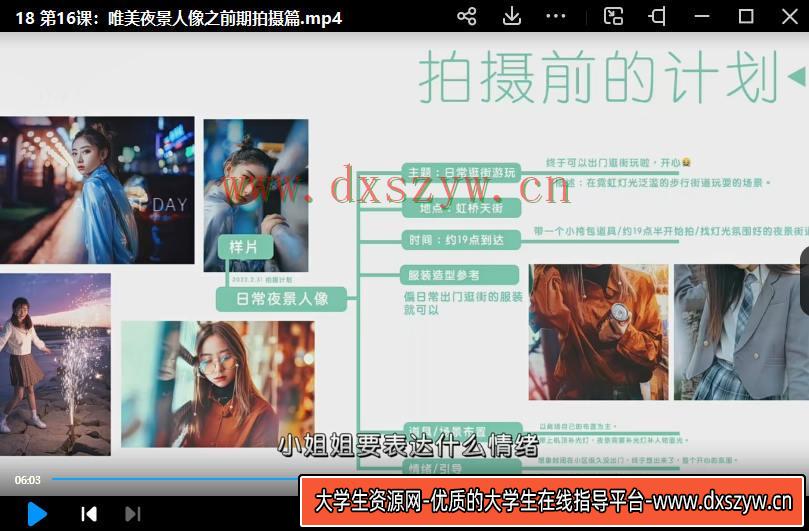This screenshot has height=531, width=809.
Task: Click the glasses girl in orange photo
Action: 218,384
